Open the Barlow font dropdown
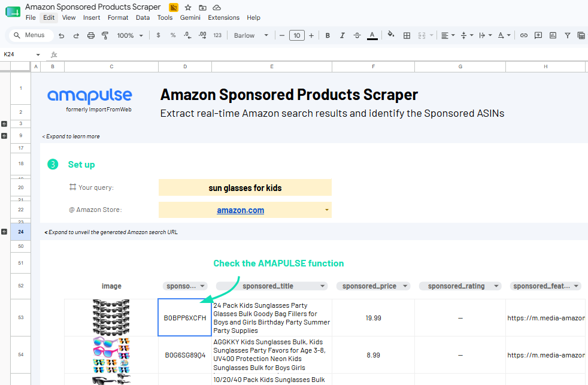Image resolution: width=588 pixels, height=385 pixels. (x=251, y=35)
